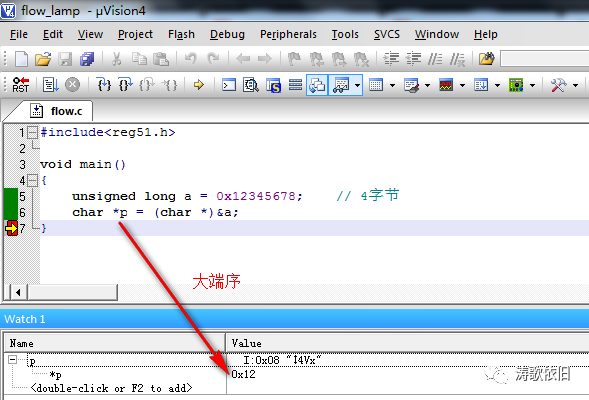Stop execution with the red X icon

(72, 85)
